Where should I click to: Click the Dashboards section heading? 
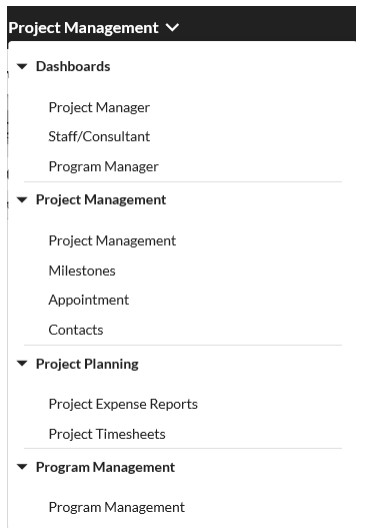73,66
